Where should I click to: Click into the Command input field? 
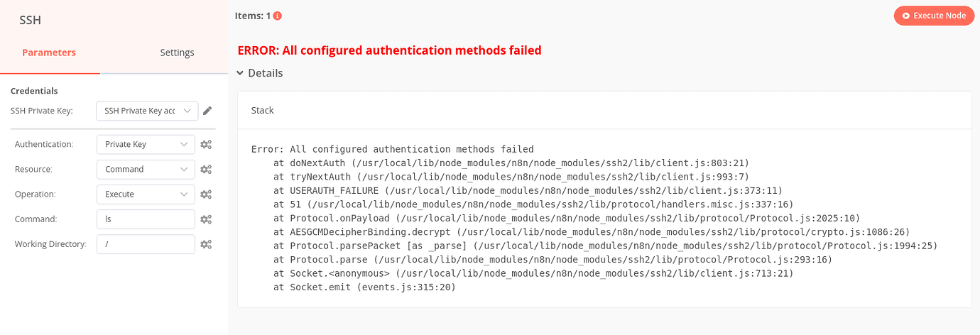tap(146, 219)
